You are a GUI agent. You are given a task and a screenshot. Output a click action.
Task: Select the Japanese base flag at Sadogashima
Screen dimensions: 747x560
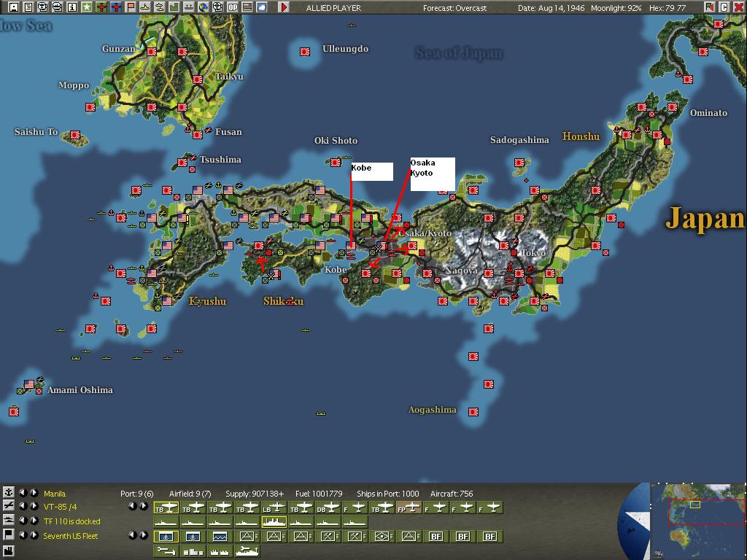[x=519, y=163]
